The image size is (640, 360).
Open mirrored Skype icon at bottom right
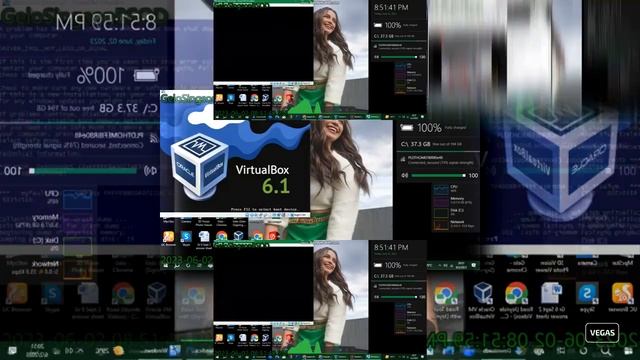click(587, 293)
